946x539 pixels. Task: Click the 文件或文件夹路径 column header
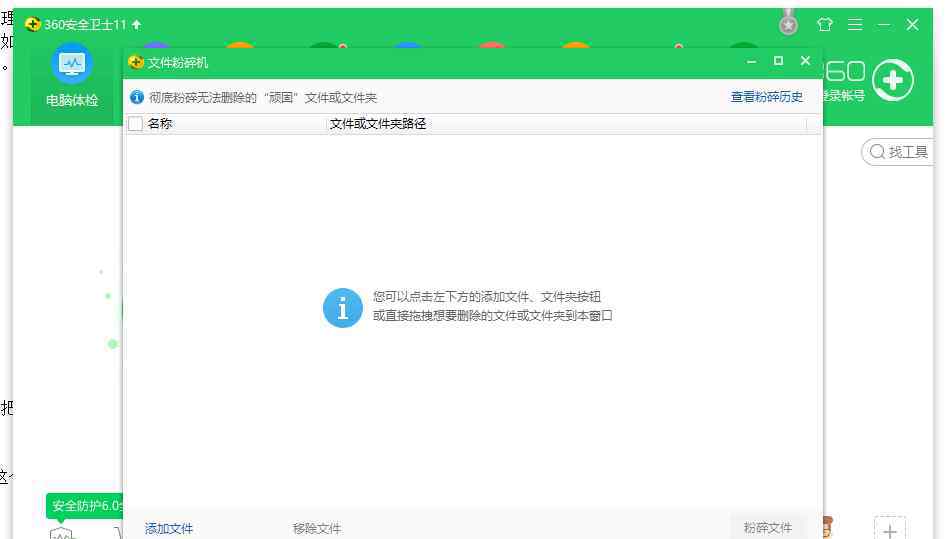[378, 124]
